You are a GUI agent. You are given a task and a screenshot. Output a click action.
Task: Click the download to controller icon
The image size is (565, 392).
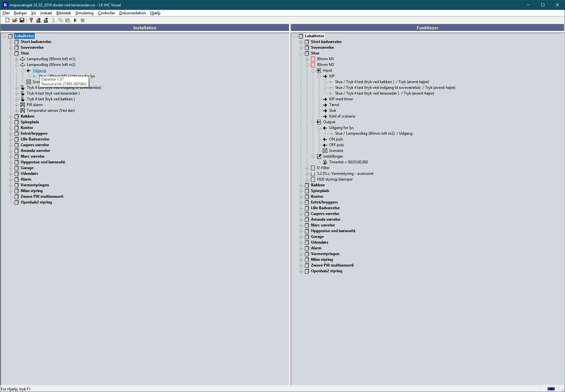click(x=46, y=20)
